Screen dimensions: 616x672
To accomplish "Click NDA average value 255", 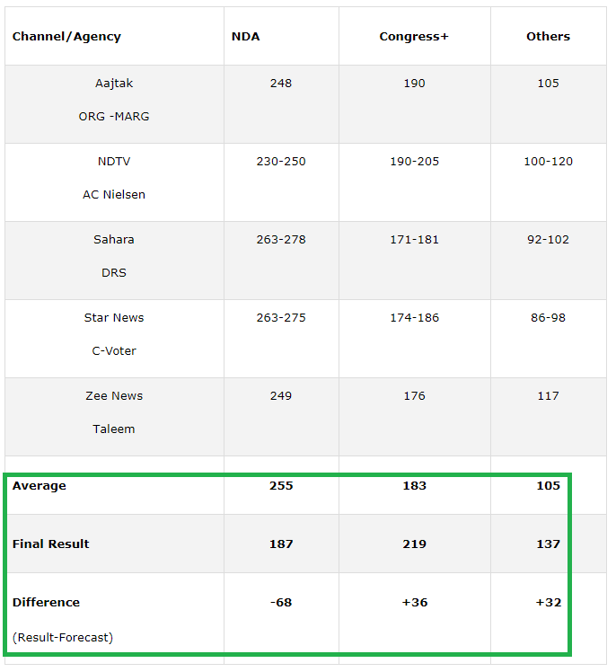I will point(281,486).
